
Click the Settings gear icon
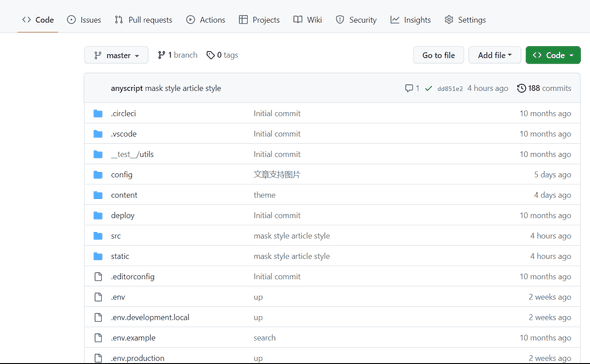(x=449, y=20)
